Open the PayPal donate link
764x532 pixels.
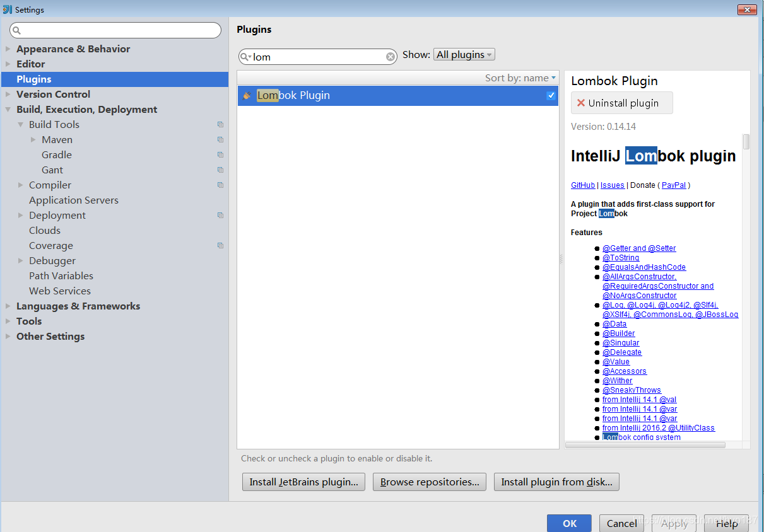(x=674, y=185)
